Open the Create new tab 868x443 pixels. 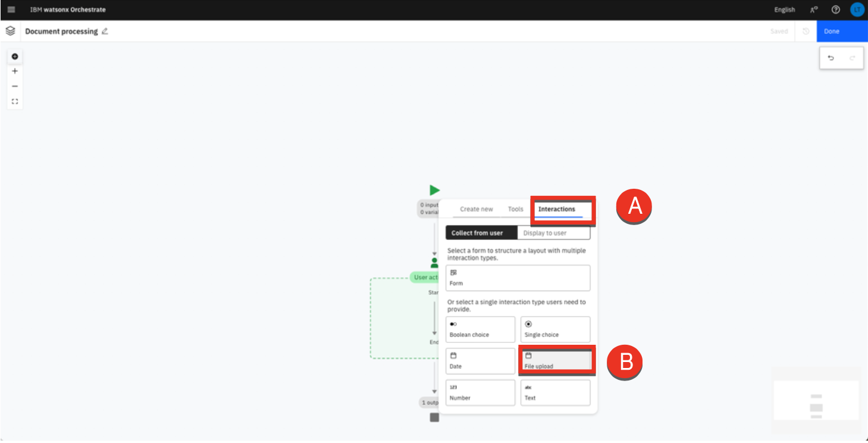pyautogui.click(x=476, y=209)
